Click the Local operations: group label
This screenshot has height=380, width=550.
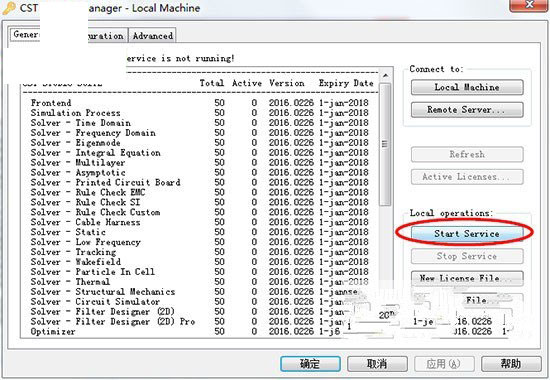(451, 213)
